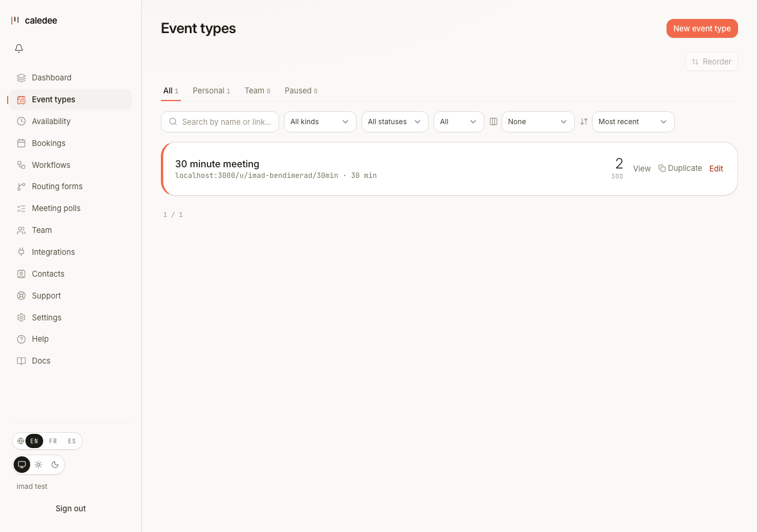Click the localhost:3000/u/imad-bendimerad/30min link text
The image size is (757, 532).
click(x=257, y=176)
